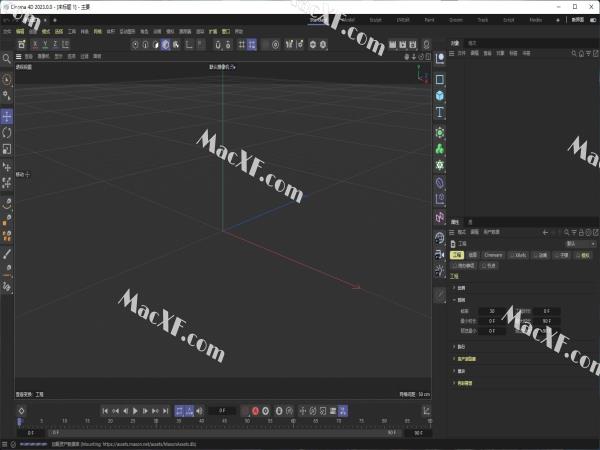Open the Cineware tab in attributes
600x450 pixels.
point(493,255)
